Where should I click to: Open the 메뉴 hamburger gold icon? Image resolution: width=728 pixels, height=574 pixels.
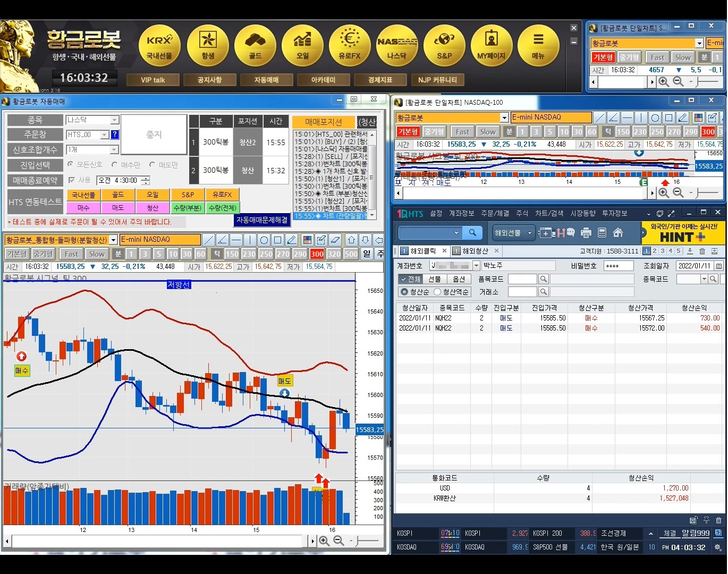(538, 46)
